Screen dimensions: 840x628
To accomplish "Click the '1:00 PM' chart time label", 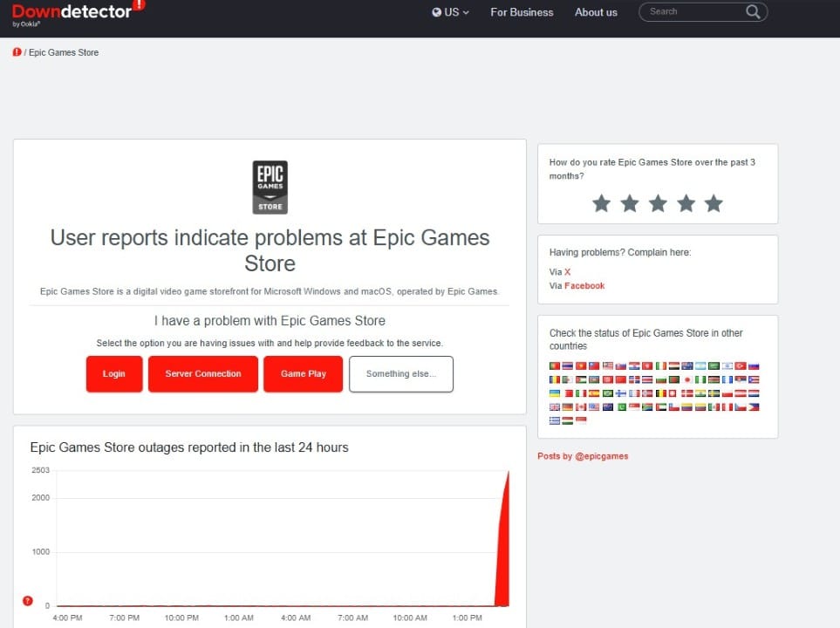I will [468, 618].
